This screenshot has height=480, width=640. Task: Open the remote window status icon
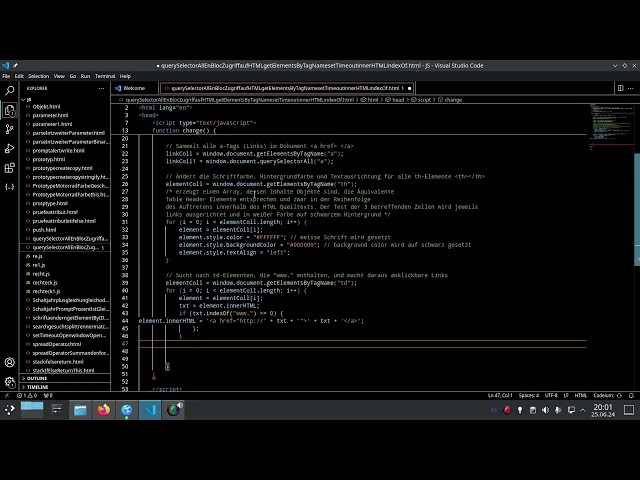(7, 395)
